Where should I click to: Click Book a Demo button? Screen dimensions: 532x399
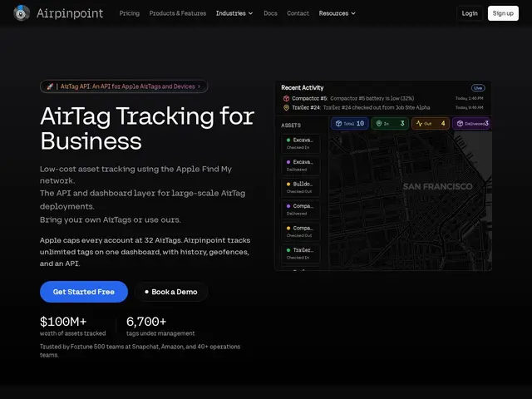tap(171, 292)
